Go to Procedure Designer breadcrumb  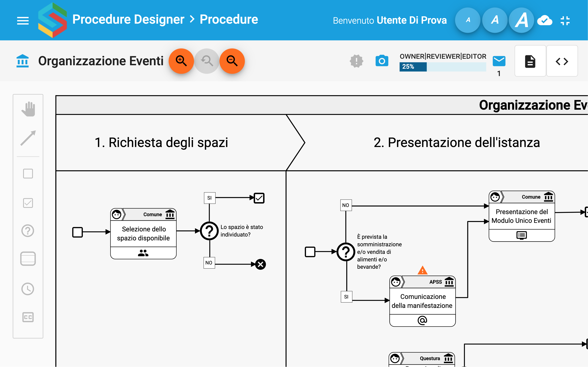(x=128, y=19)
